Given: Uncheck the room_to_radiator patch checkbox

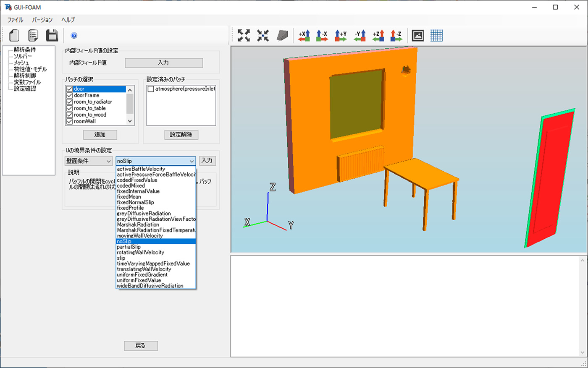Looking at the screenshot, I should tap(70, 102).
